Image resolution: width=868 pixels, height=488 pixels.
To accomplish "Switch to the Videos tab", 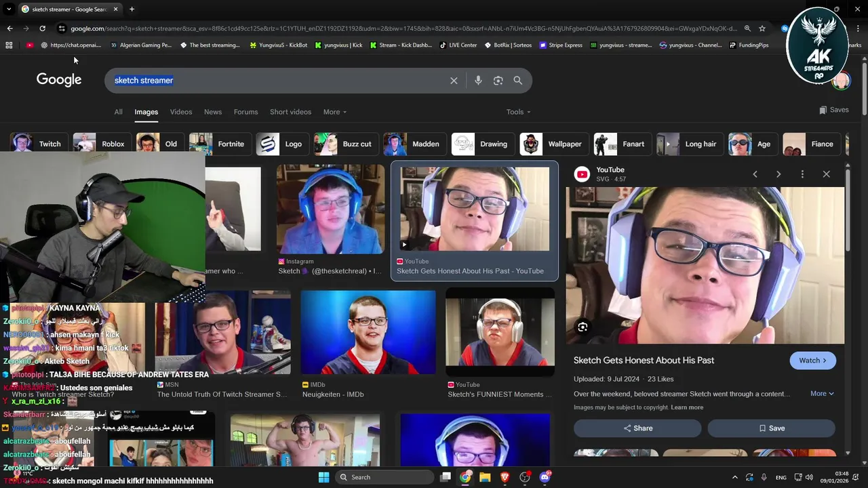I will point(181,112).
